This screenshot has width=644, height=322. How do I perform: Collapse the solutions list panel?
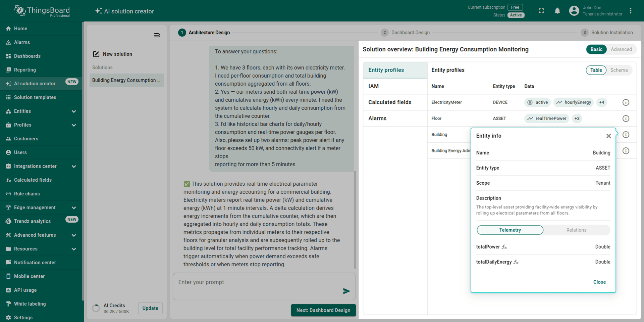click(157, 35)
